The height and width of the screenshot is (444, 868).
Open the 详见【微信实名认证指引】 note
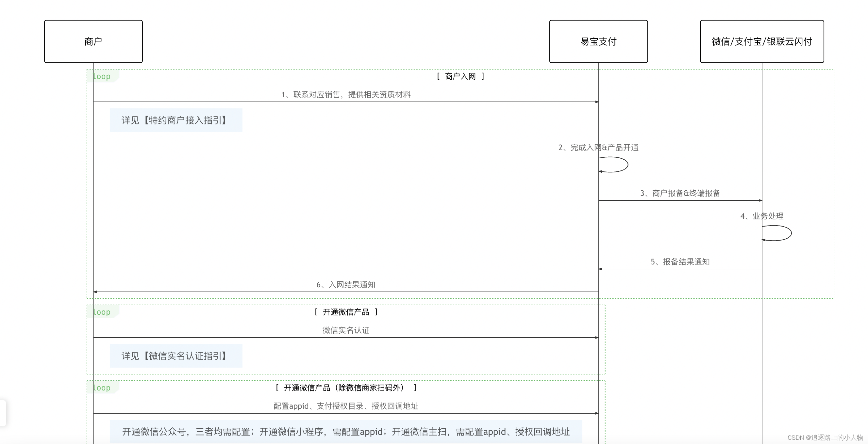coord(175,356)
